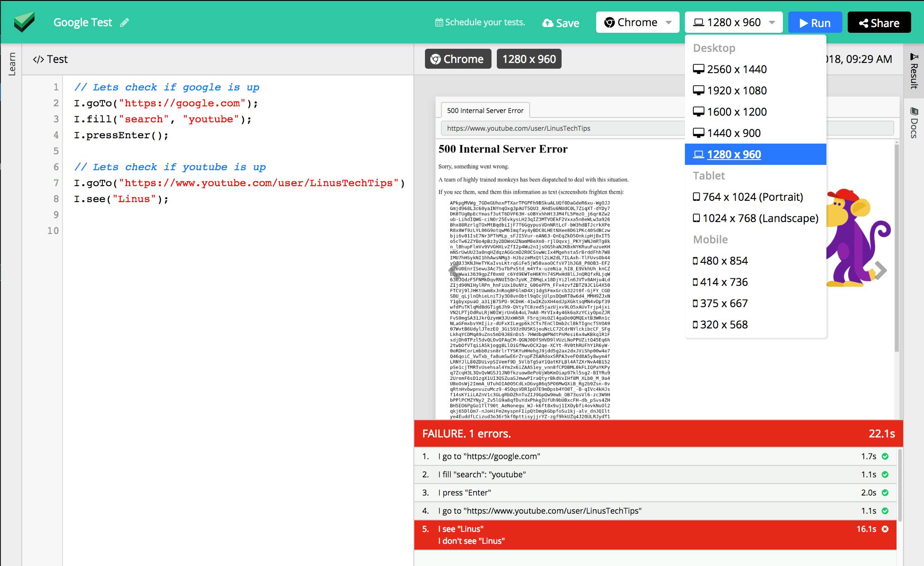Place cursor on code line 2 goTo google.com
Viewport: 924px width, 566px height.
(x=166, y=103)
